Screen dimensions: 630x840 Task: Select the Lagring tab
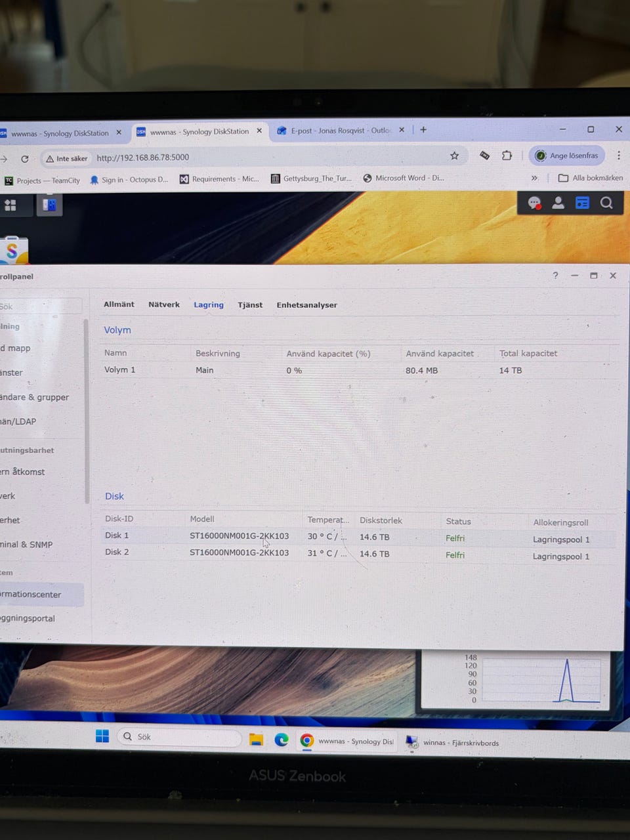coord(209,304)
